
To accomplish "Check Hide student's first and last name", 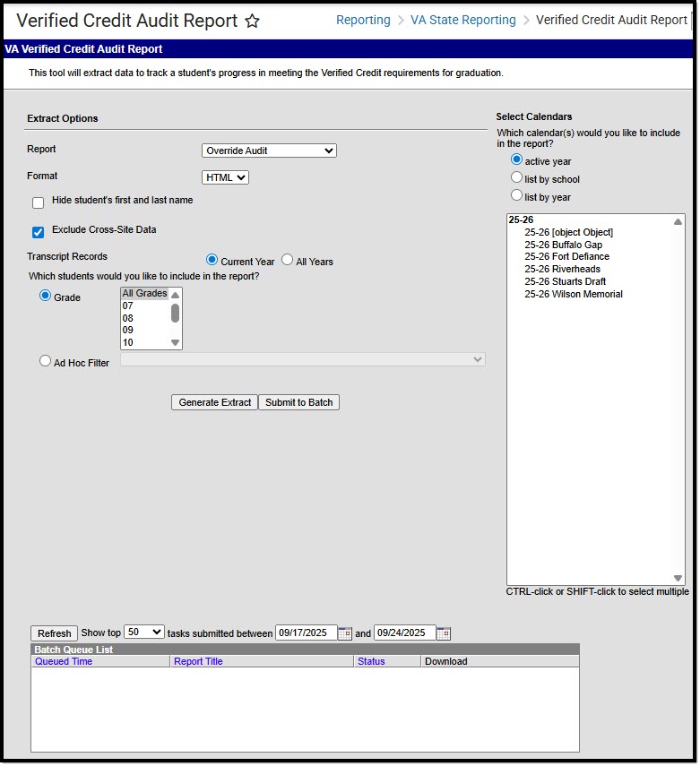I will (39, 202).
